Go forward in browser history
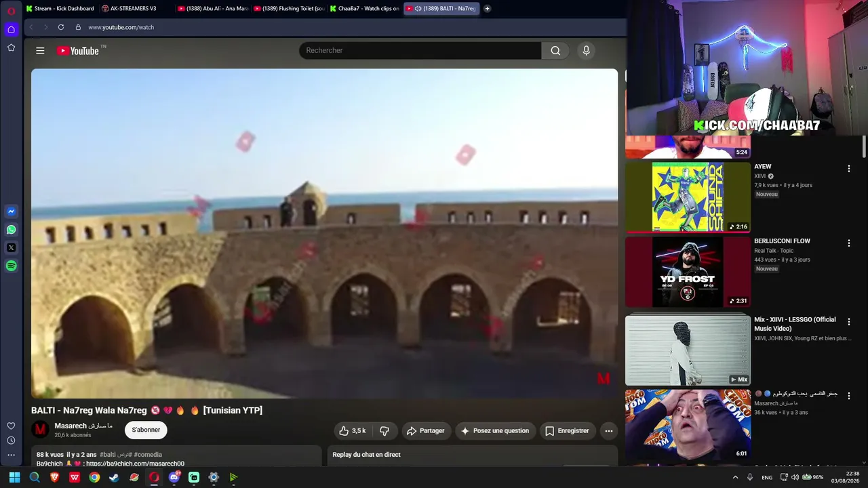This screenshot has height=488, width=868. tap(46, 27)
